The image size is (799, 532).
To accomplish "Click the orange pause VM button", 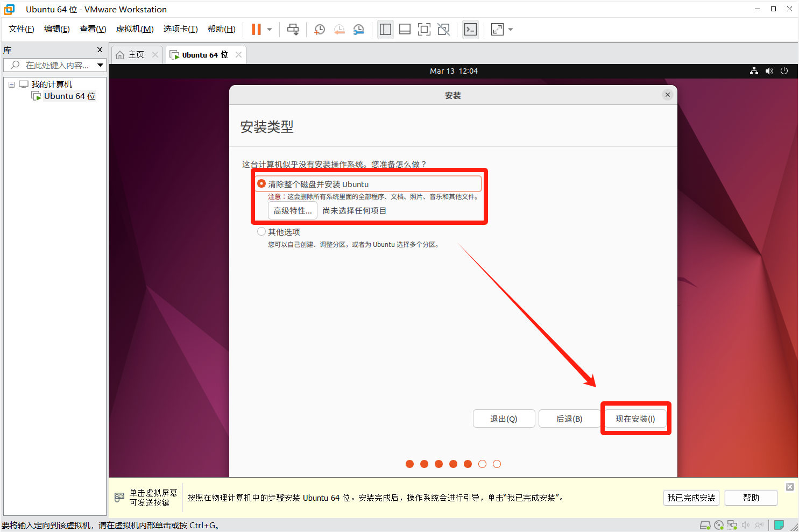I will coord(256,30).
